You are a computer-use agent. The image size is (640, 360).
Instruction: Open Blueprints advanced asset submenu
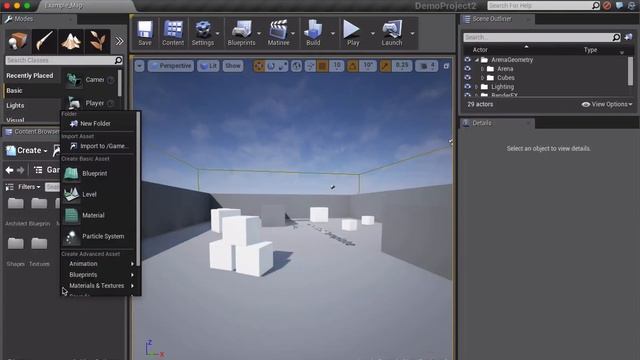[98, 275]
